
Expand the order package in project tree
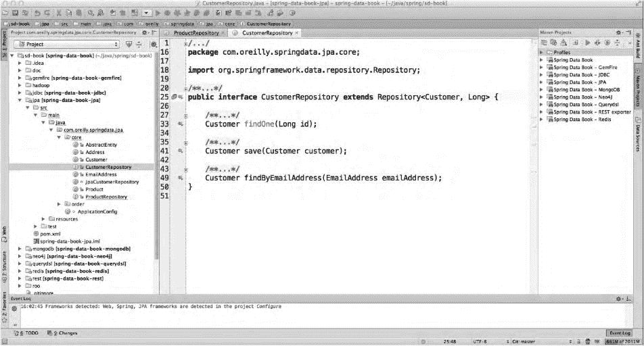tap(60, 204)
